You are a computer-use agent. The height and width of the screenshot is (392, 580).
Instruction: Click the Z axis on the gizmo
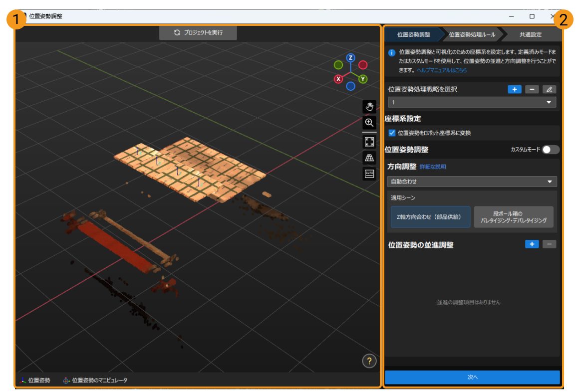pyautogui.click(x=350, y=58)
